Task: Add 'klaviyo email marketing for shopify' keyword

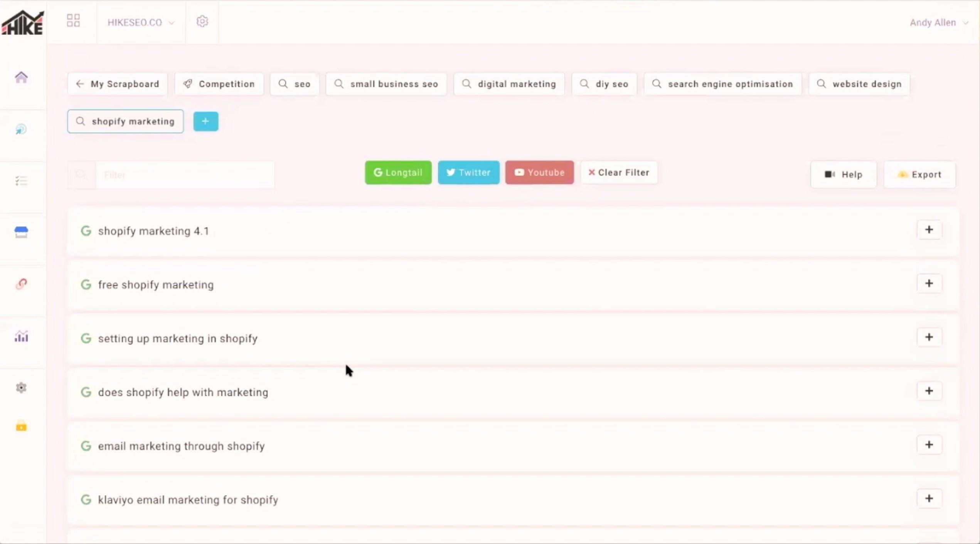Action: [929, 499]
